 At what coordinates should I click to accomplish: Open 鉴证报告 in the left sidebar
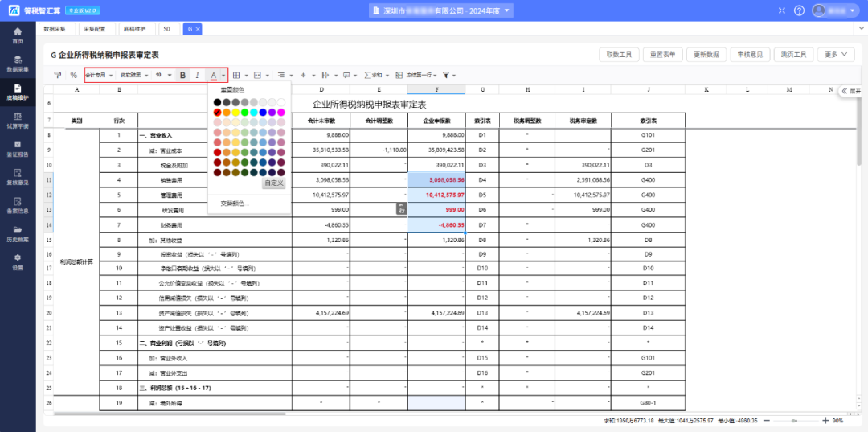[18, 149]
